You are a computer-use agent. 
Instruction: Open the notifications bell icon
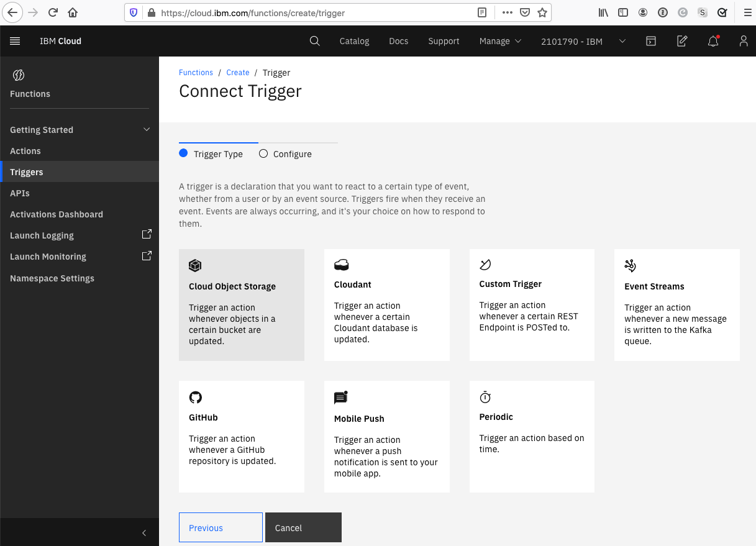[x=713, y=41]
